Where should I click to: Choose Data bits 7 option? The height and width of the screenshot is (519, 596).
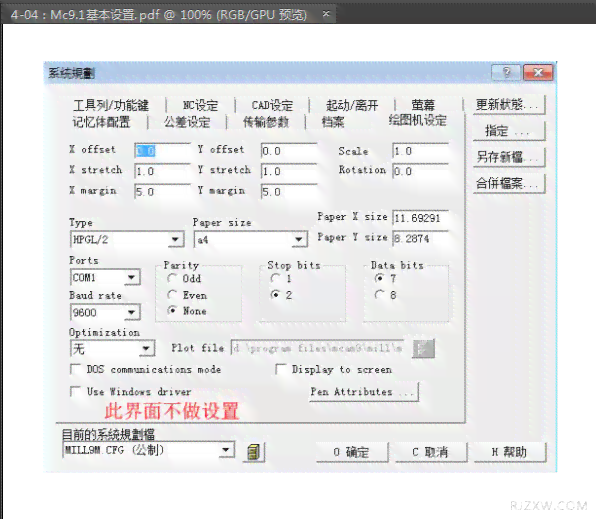[379, 278]
